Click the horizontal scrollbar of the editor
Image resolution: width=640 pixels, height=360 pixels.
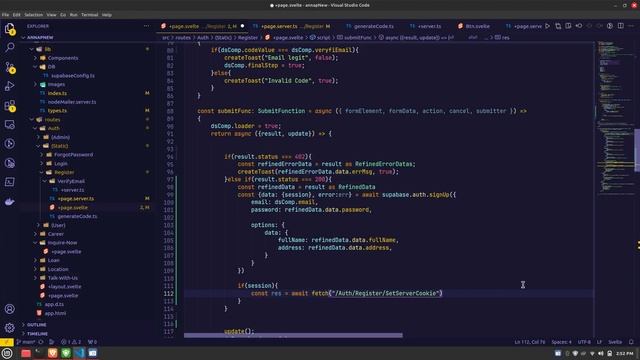[293, 336]
